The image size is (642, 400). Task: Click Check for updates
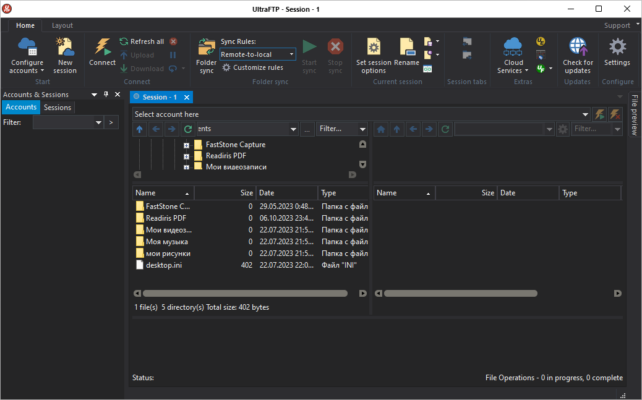click(x=577, y=55)
